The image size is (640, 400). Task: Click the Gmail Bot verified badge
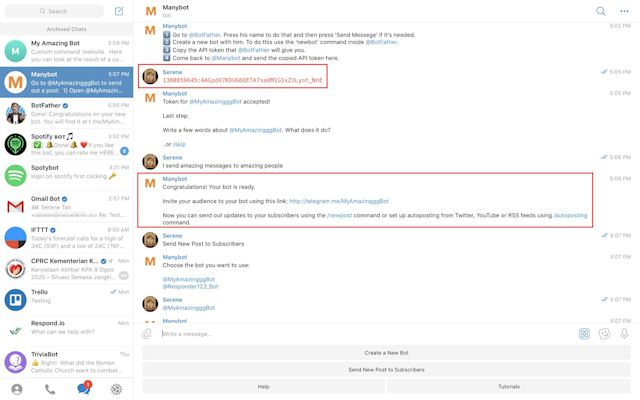[x=64, y=199]
